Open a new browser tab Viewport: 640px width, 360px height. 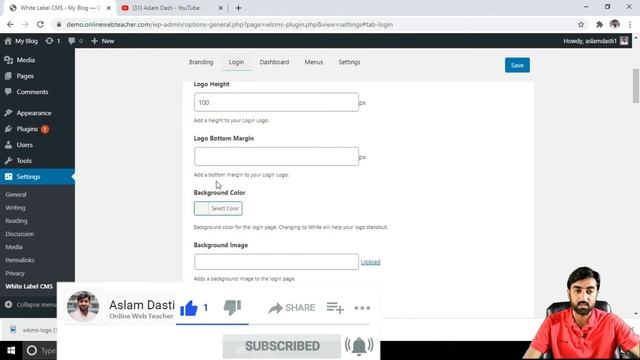point(238,8)
